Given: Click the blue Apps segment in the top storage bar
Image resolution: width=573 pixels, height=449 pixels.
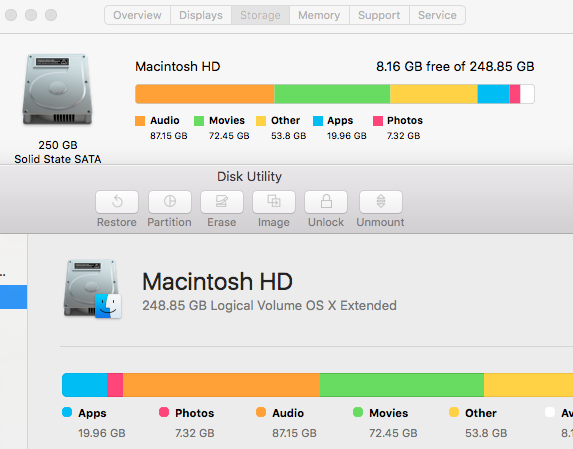Looking at the screenshot, I should click(x=493, y=94).
